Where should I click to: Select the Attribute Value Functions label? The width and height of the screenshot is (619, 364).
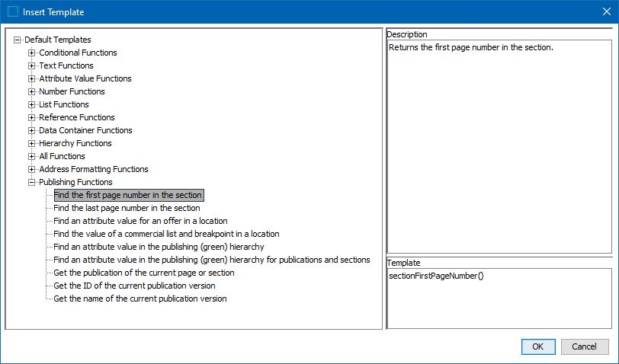85,78
